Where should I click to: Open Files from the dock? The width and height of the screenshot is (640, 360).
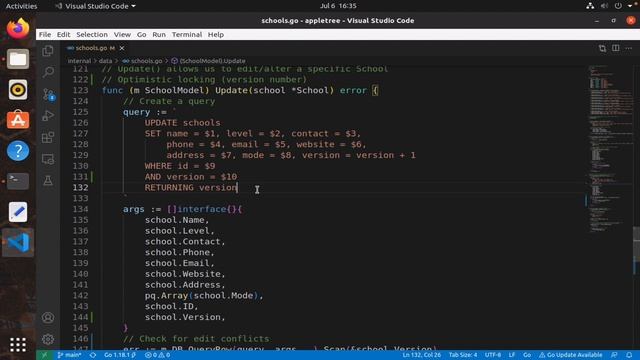point(18,59)
